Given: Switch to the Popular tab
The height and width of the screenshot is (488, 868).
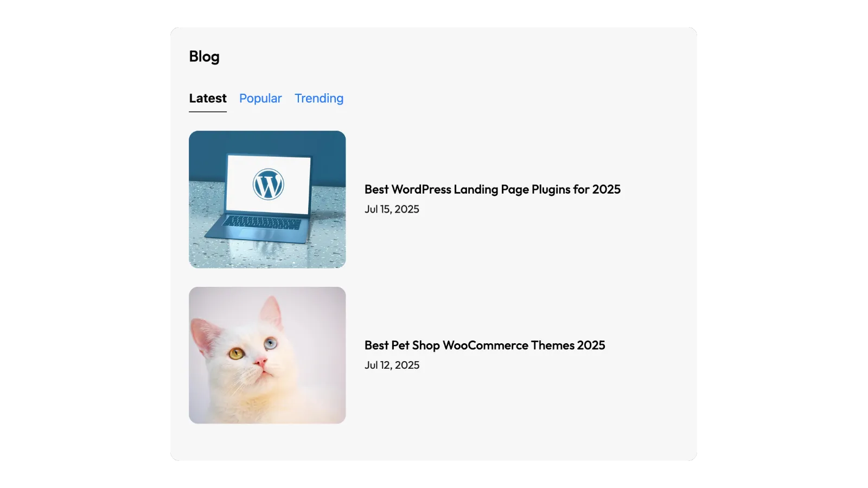Looking at the screenshot, I should point(260,98).
